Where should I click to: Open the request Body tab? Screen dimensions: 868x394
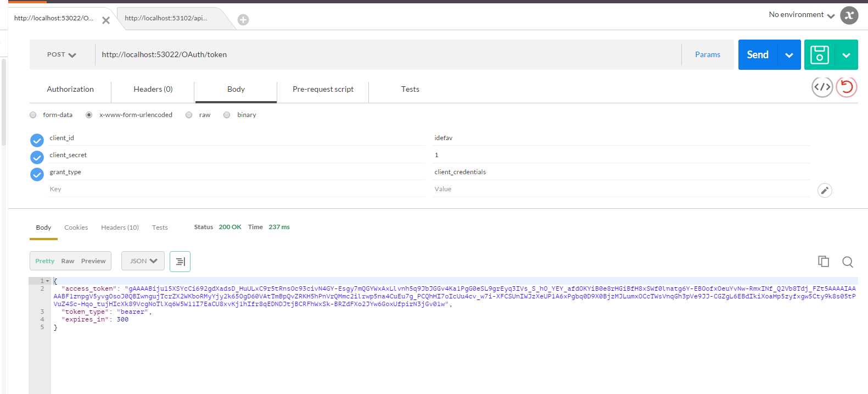click(x=236, y=89)
